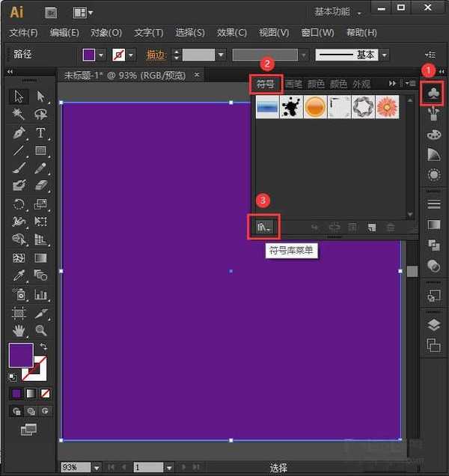
Task: Select the Type tool in toolbox
Action: click(x=40, y=132)
